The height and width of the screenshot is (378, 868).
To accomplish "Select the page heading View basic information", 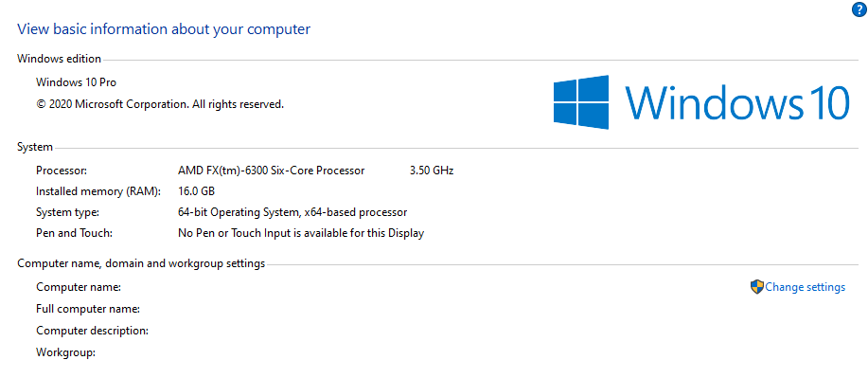I will (164, 28).
